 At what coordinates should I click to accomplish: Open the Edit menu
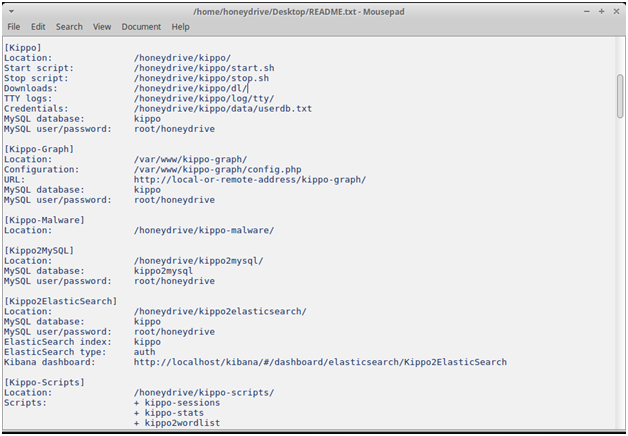pos(38,27)
